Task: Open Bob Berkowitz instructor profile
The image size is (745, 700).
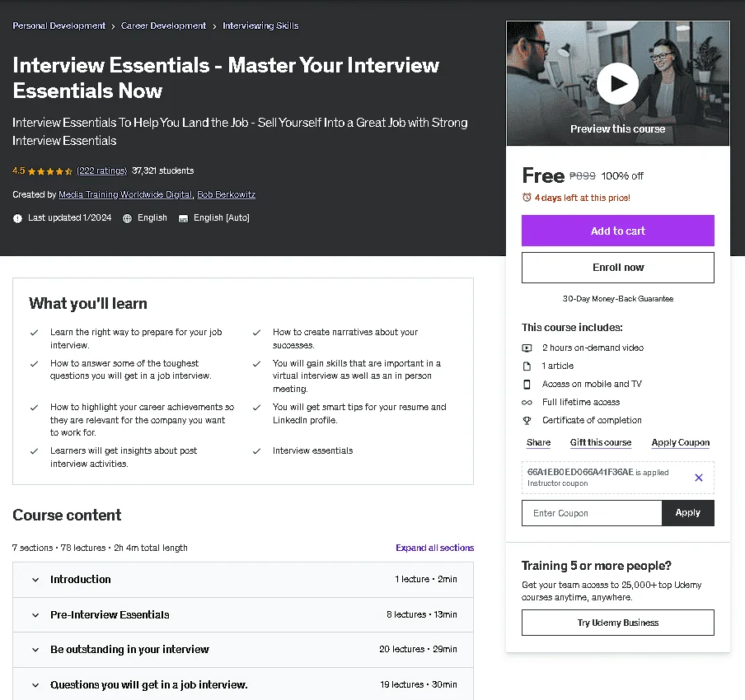Action: (x=226, y=194)
